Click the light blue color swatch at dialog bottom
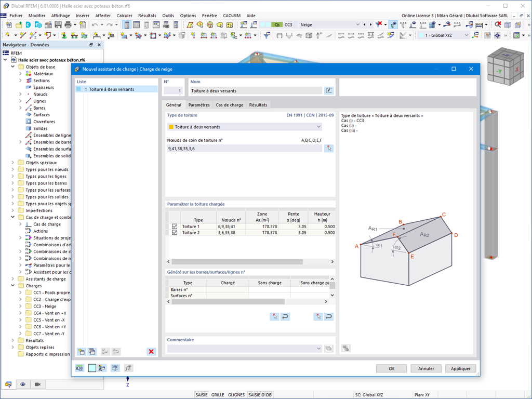Screen dimensions: 532x399 pos(92,368)
